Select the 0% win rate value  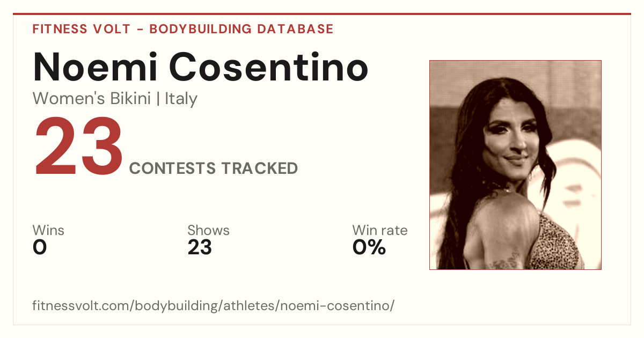(x=369, y=247)
